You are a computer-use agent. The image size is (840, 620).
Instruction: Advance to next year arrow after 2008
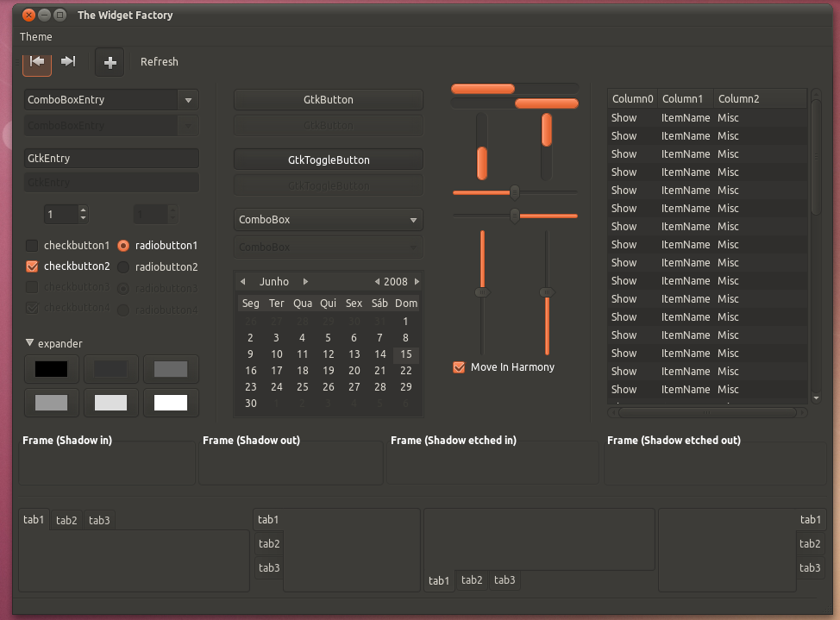click(417, 282)
